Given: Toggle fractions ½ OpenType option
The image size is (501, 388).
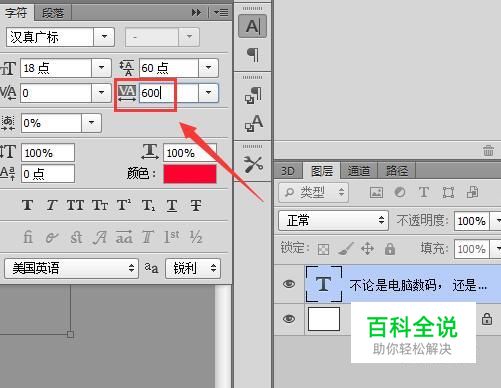Looking at the screenshot, I should 196,237.
